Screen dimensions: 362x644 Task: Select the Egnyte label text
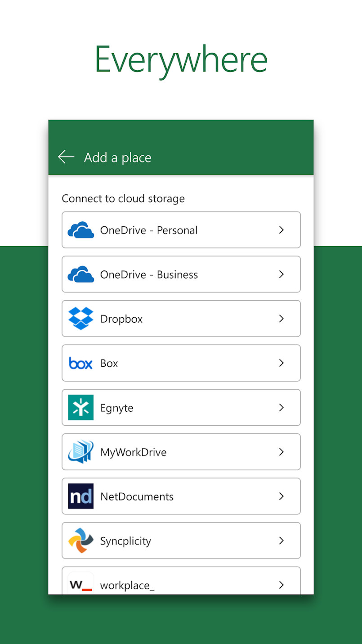(x=116, y=408)
